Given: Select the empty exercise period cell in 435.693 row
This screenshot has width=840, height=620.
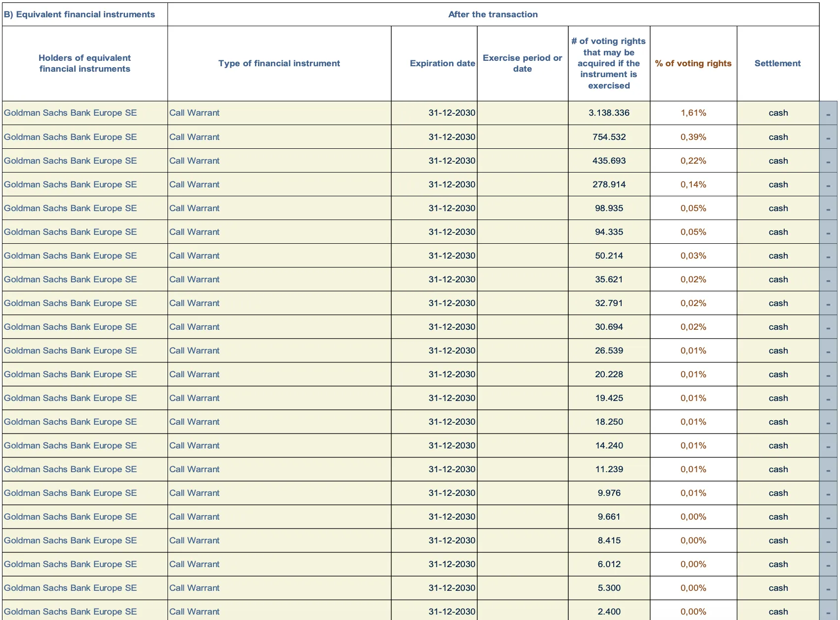Looking at the screenshot, I should click(523, 161).
